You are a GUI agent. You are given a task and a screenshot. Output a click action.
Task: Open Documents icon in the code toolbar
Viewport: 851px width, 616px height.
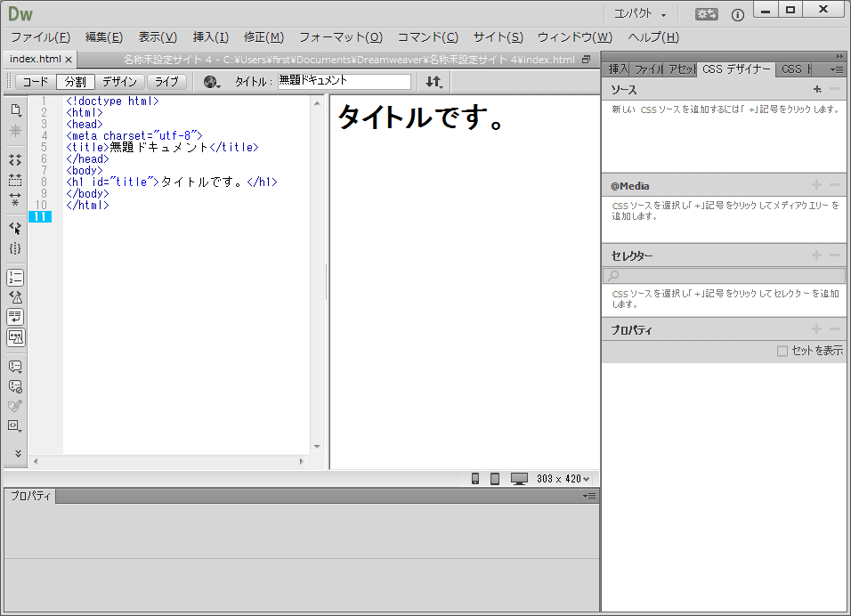(15, 109)
